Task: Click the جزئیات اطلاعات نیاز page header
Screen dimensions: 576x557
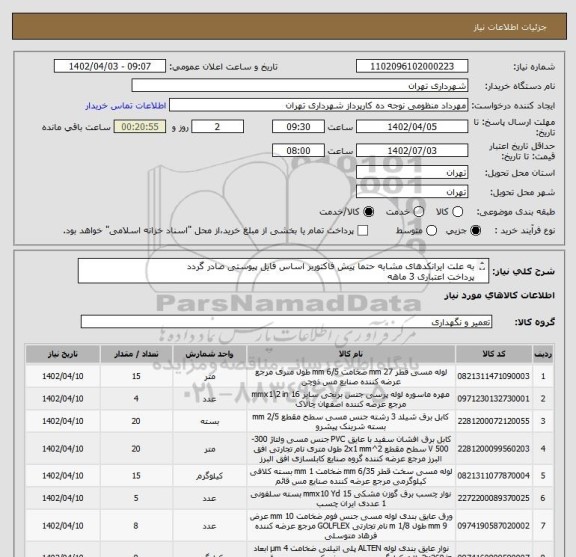Action: (x=510, y=27)
